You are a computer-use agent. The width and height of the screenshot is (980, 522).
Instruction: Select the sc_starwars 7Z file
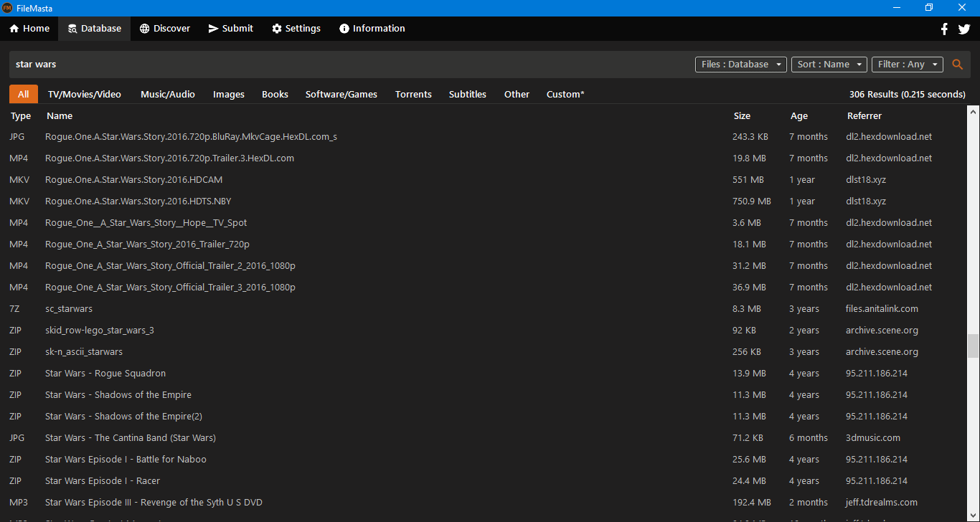click(x=484, y=309)
